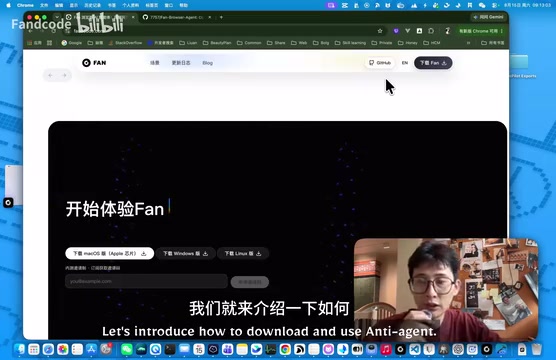Click the date and time in menu bar
Image resolution: width=556 pixels, height=360 pixels.
pos(527,5)
